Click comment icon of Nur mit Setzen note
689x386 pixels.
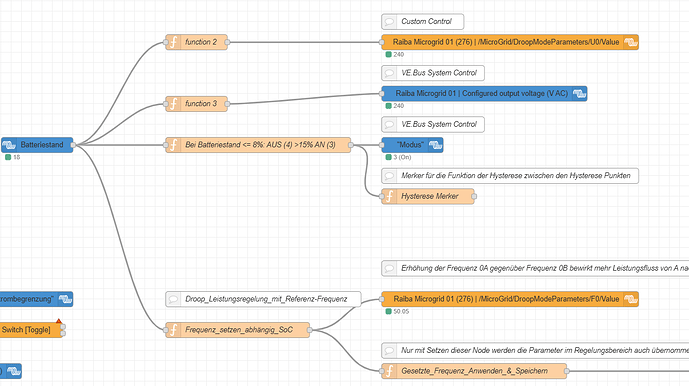point(389,350)
